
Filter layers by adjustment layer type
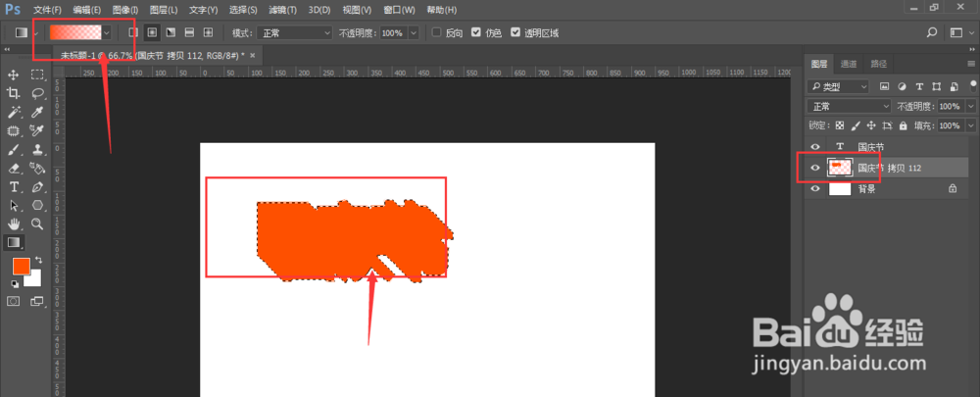pos(902,86)
